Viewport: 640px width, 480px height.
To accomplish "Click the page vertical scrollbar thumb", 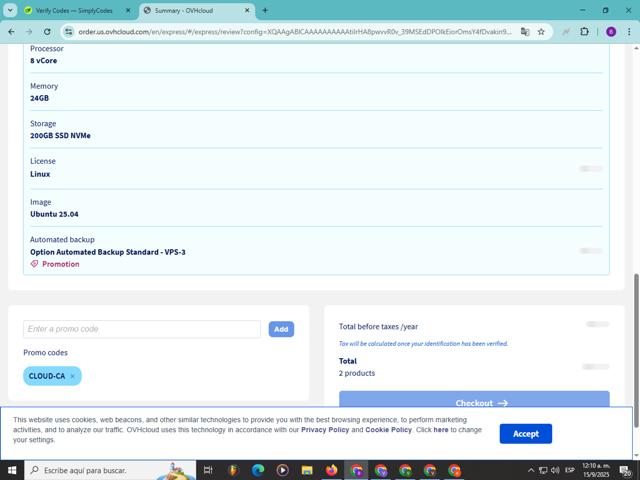I will [636, 351].
